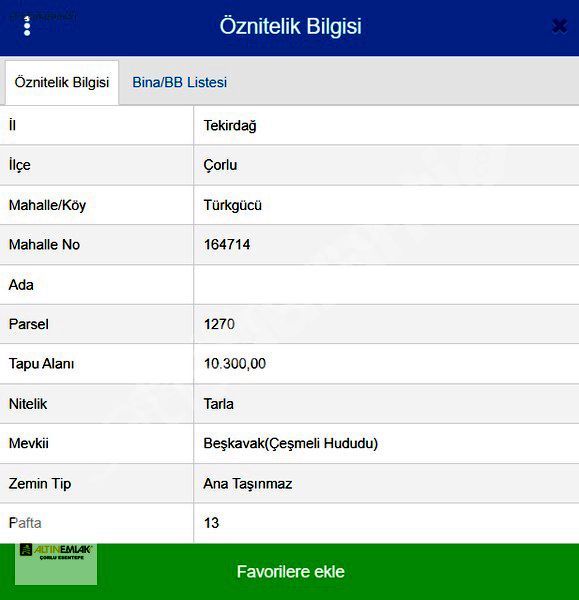Click the Zemin Tip row label
The height and width of the screenshot is (600, 579).
40,484
